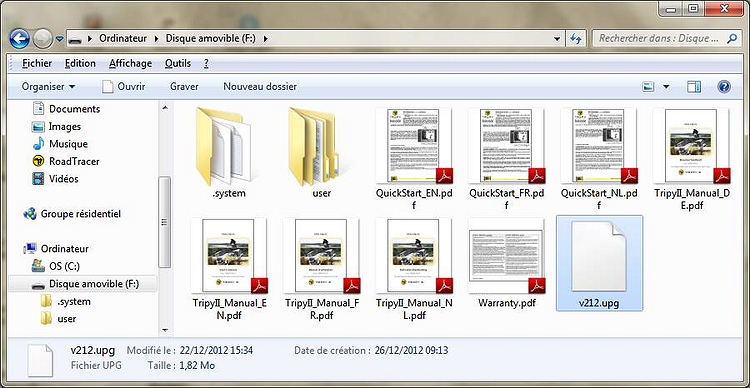Select Musique library in sidebar
Image resolution: width=750 pixels, height=388 pixels.
pos(60,144)
